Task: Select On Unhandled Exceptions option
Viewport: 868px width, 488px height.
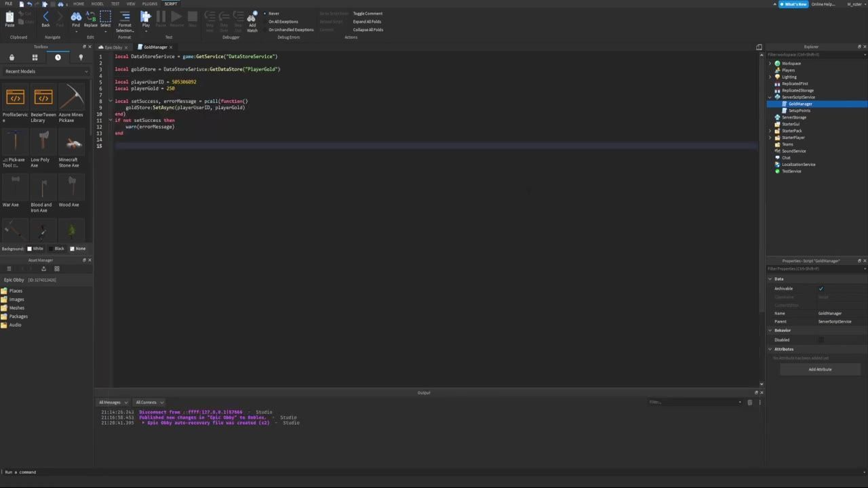Action: [291, 30]
